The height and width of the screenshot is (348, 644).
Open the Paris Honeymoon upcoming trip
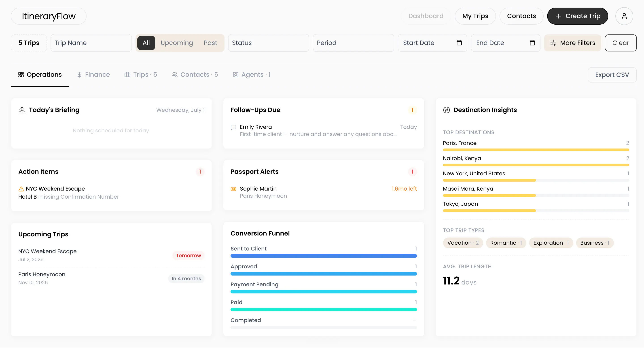[111, 278]
